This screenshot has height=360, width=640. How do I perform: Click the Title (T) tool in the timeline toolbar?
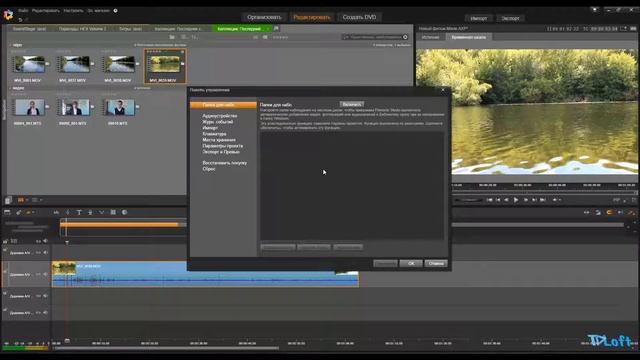[79, 212]
